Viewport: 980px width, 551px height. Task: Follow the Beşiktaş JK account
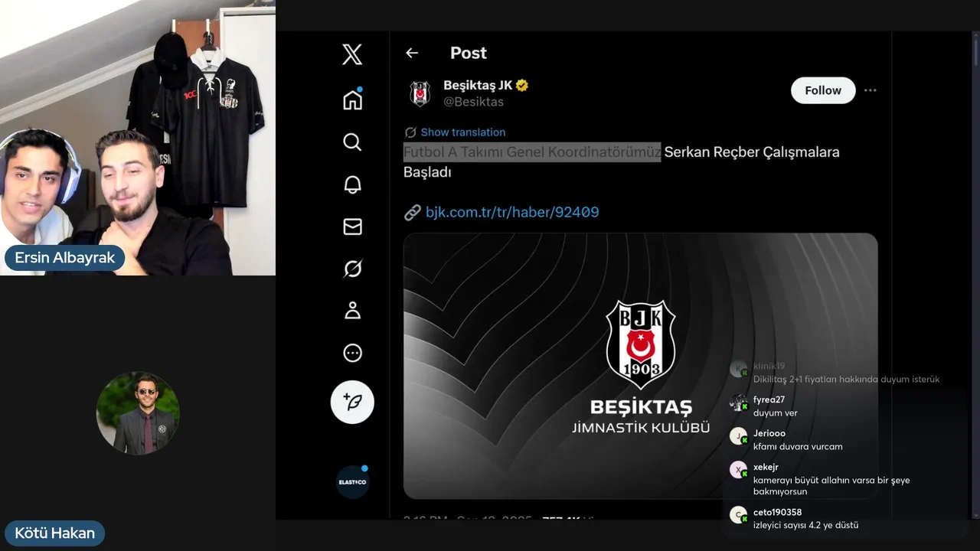823,90
